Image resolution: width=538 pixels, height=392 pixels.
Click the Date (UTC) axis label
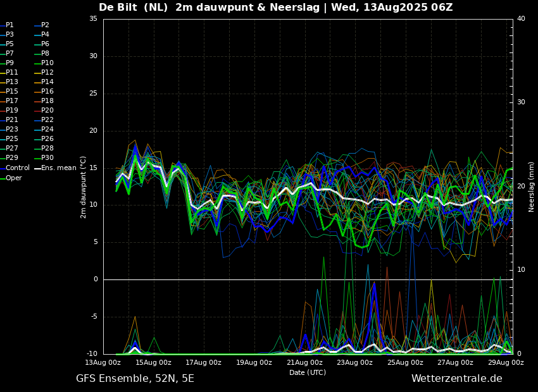click(x=308, y=373)
